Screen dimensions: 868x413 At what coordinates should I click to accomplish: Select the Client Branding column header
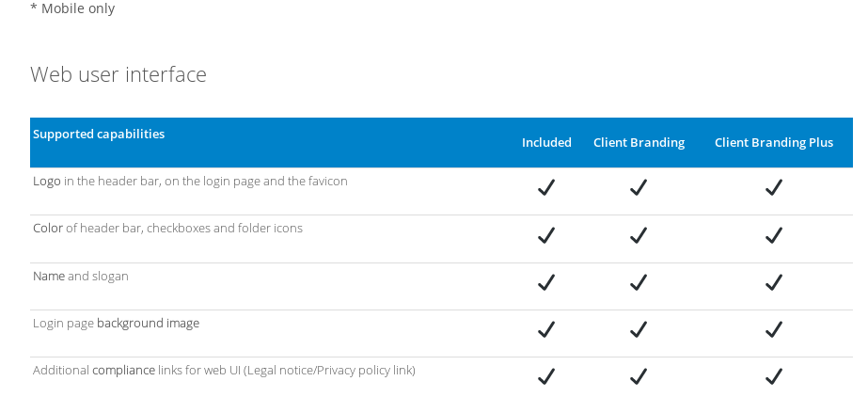pos(639,143)
